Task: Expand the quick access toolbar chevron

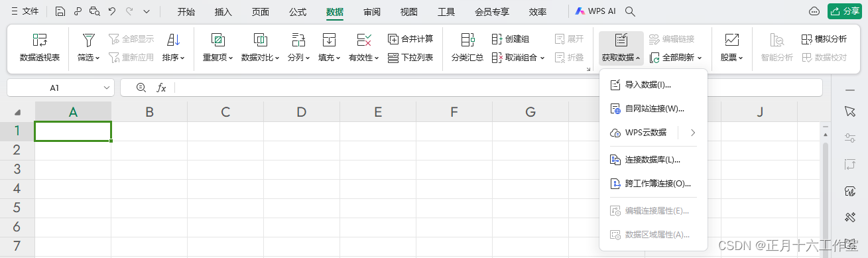Action: [147, 11]
